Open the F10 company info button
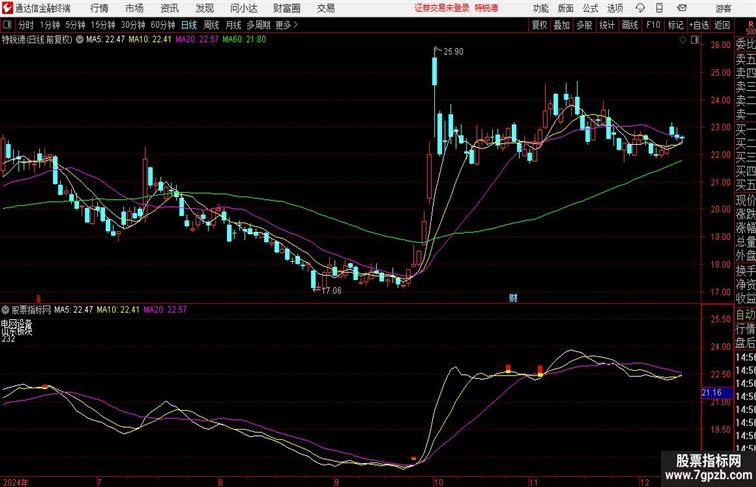This screenshot has height=487, width=756. [653, 25]
